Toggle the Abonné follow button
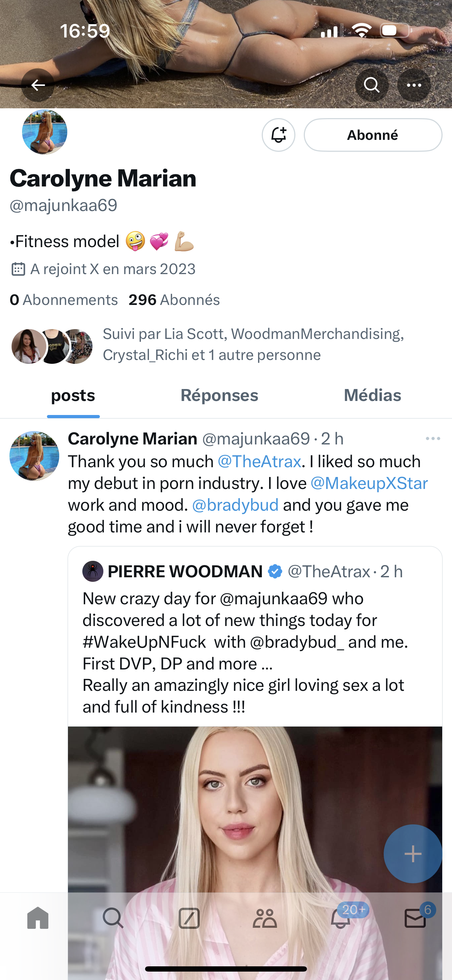The image size is (452, 980). (373, 135)
